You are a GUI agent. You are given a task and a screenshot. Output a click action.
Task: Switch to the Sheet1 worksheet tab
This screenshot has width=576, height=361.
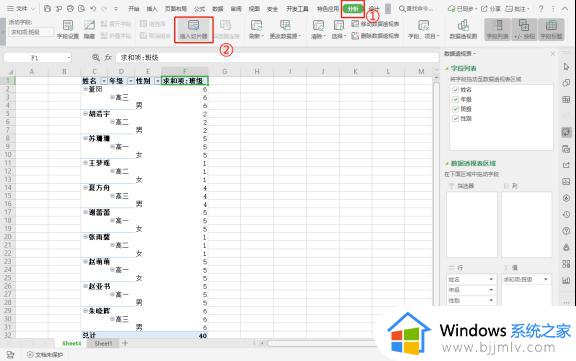[103, 343]
